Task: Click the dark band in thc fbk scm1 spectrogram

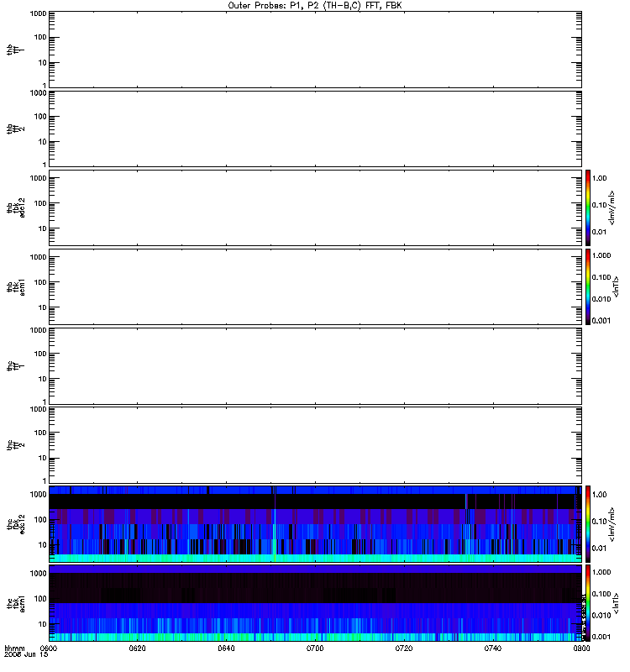Action: coord(315,588)
